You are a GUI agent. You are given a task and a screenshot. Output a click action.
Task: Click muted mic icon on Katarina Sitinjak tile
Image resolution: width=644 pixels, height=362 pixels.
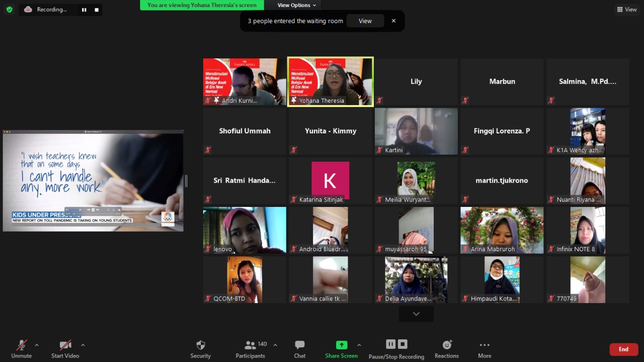coord(294,199)
